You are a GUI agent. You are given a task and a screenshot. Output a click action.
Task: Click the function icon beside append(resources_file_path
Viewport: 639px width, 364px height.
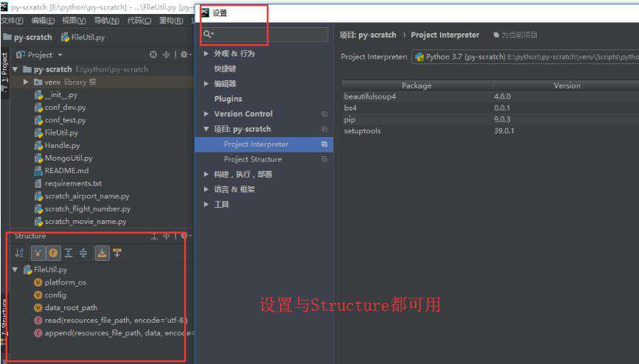point(38,333)
